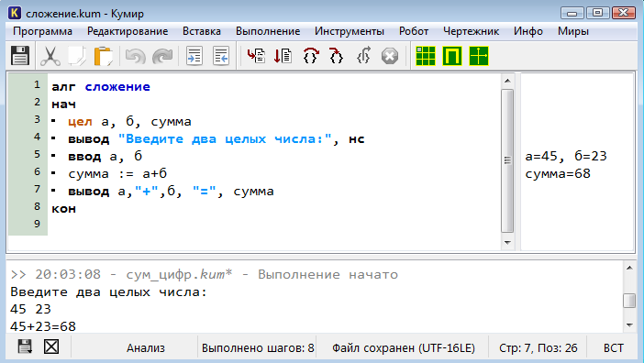Close the Кумир window
This screenshot has width=644, height=363.
point(624,13)
